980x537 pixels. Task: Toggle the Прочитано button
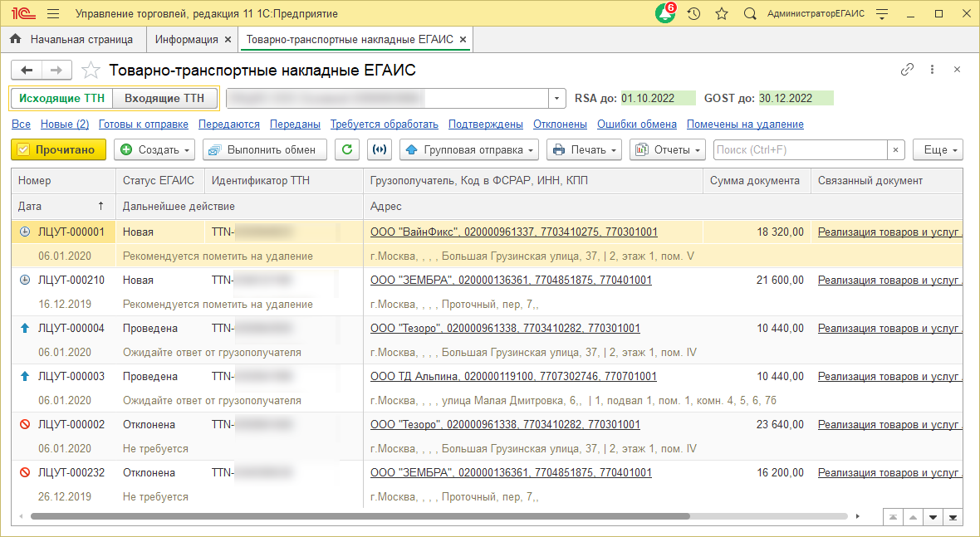(x=59, y=150)
